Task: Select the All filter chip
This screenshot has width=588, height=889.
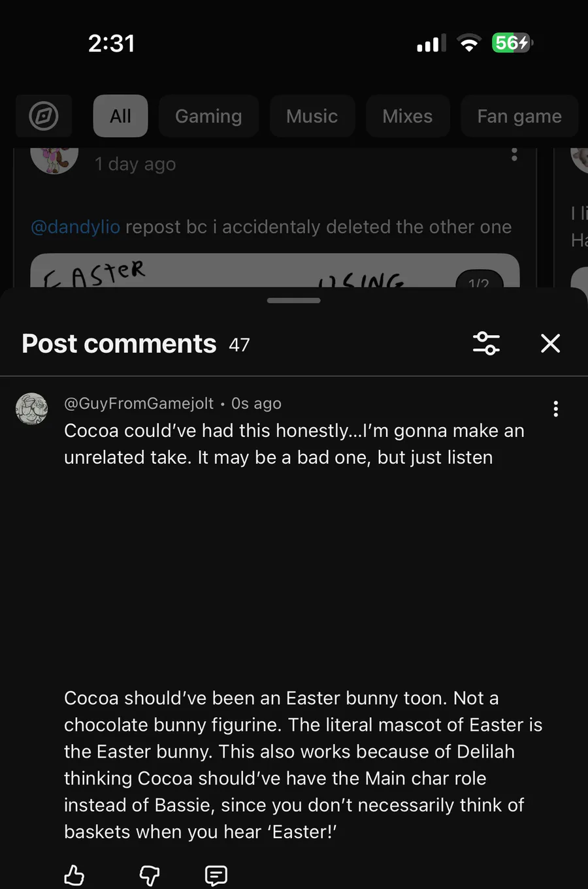Action: pos(120,116)
